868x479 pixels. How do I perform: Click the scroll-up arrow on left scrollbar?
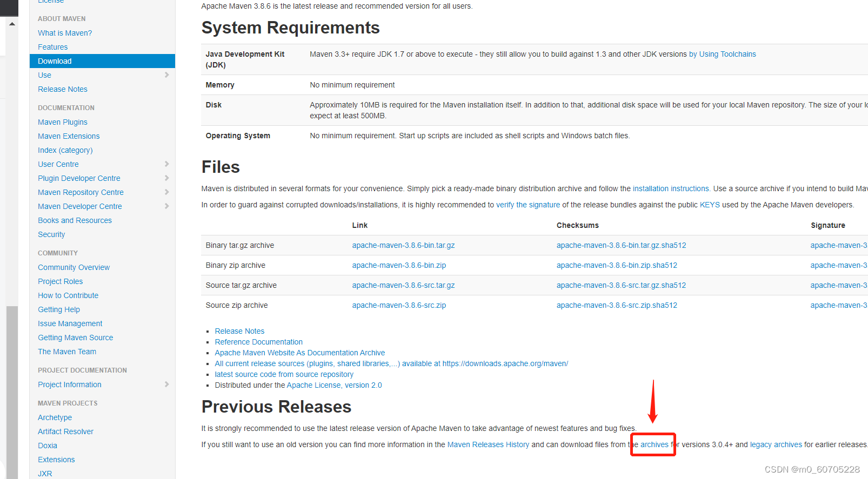(x=12, y=24)
